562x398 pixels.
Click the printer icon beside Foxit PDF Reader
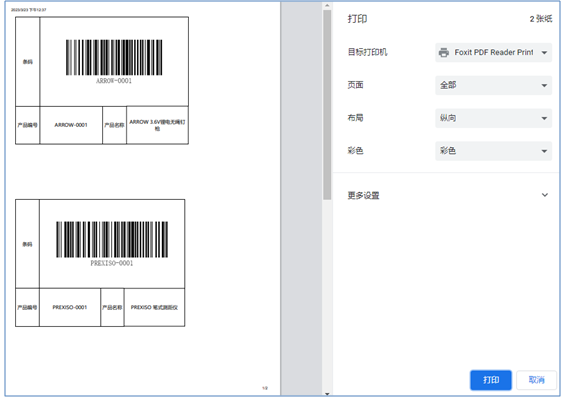pos(444,52)
